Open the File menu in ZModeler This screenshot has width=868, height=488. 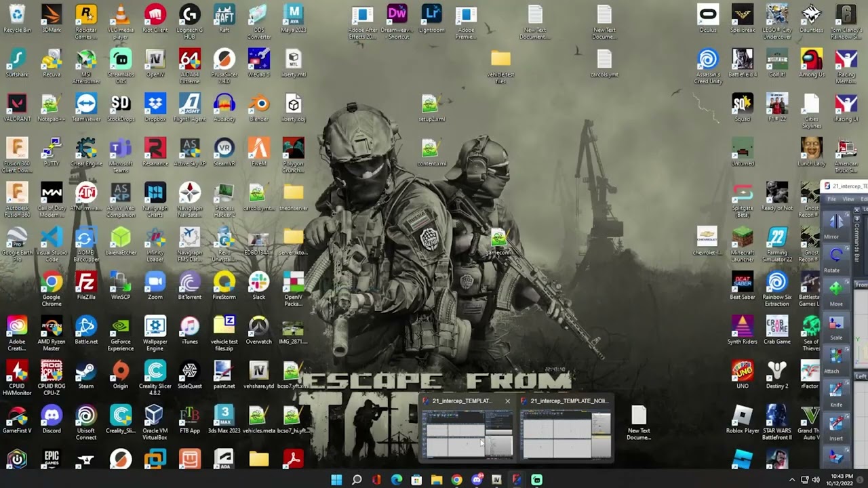831,199
